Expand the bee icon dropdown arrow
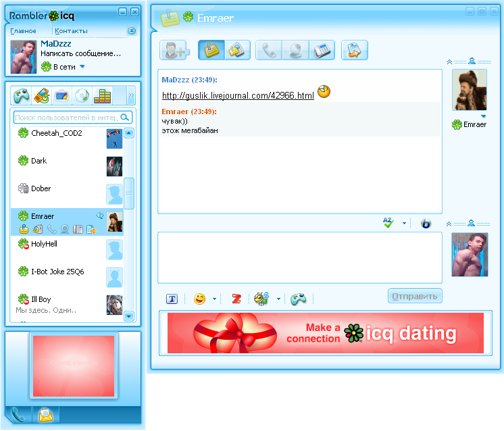 [278, 299]
